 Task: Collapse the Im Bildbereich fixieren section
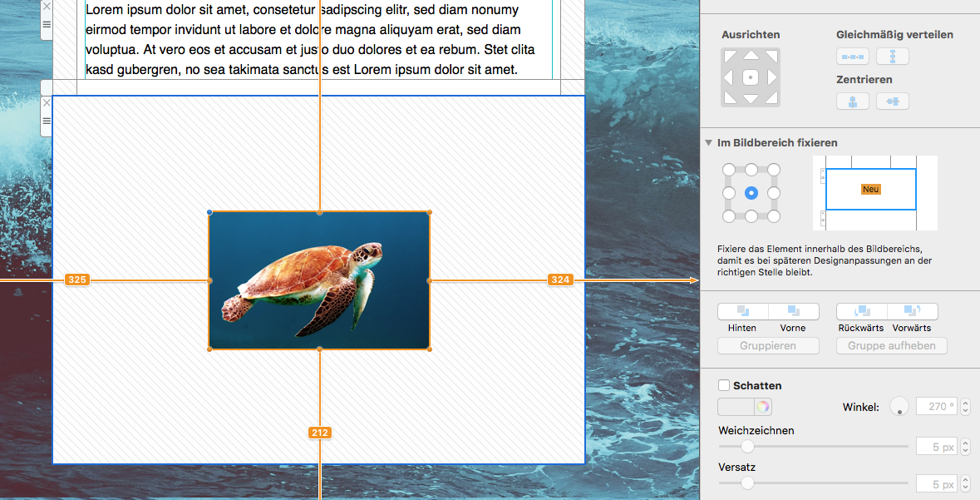[709, 142]
